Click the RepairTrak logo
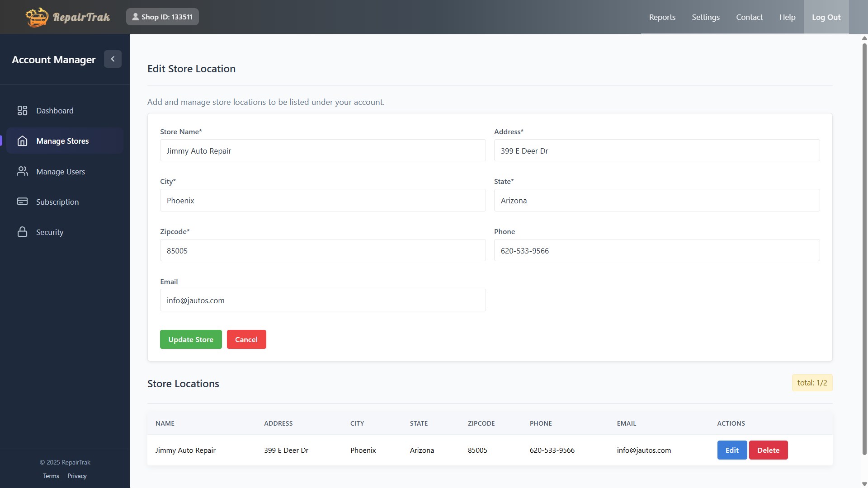This screenshot has height=488, width=868. (x=67, y=17)
